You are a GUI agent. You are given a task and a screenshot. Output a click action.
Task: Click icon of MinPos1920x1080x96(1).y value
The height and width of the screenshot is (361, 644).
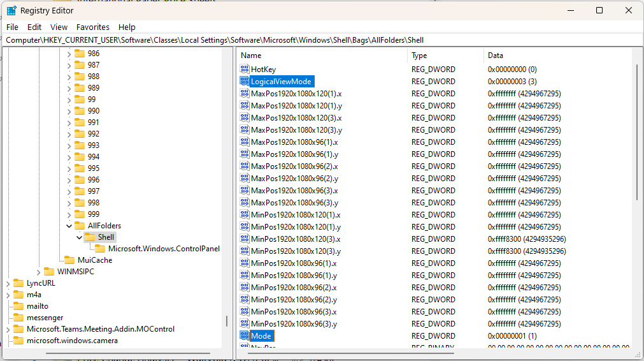[x=245, y=275]
